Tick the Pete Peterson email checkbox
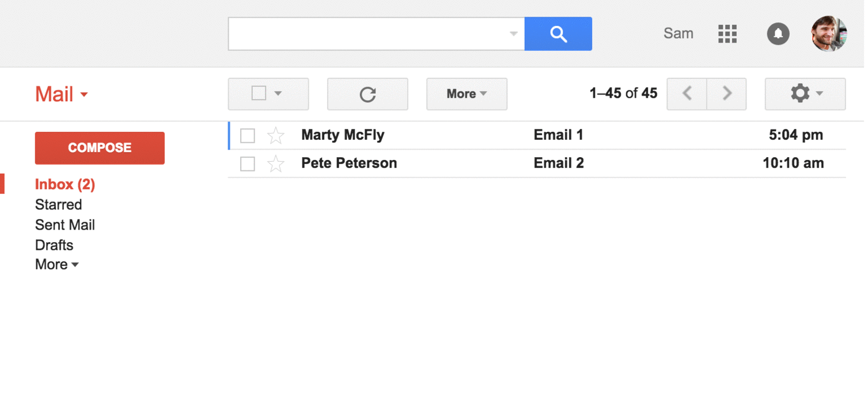The image size is (868, 400). [x=248, y=164]
